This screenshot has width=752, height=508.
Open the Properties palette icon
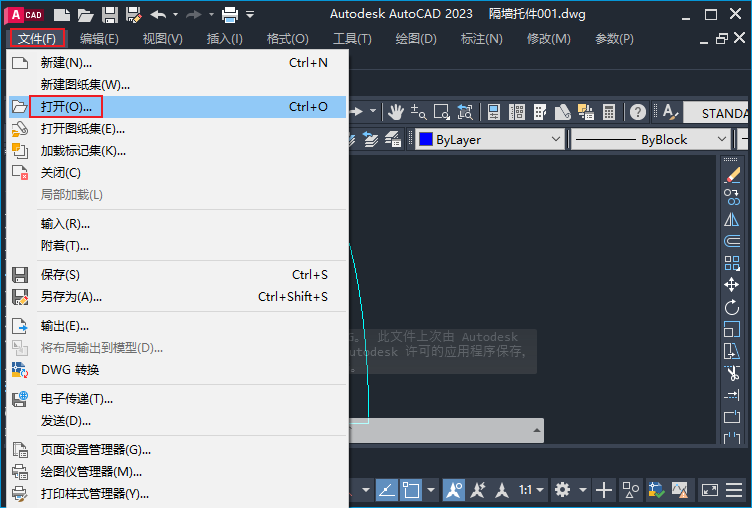494,112
